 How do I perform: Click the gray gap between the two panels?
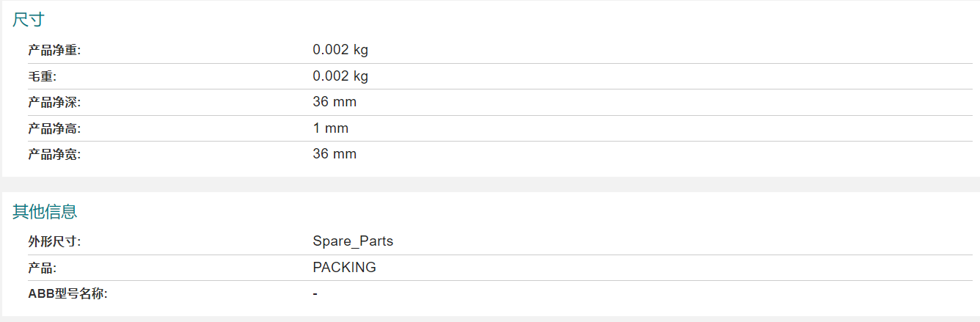(490, 184)
